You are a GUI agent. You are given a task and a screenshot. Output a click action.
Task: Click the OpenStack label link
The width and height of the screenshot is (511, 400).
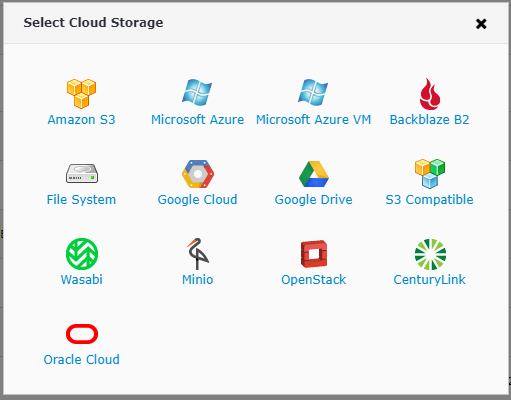(x=314, y=280)
